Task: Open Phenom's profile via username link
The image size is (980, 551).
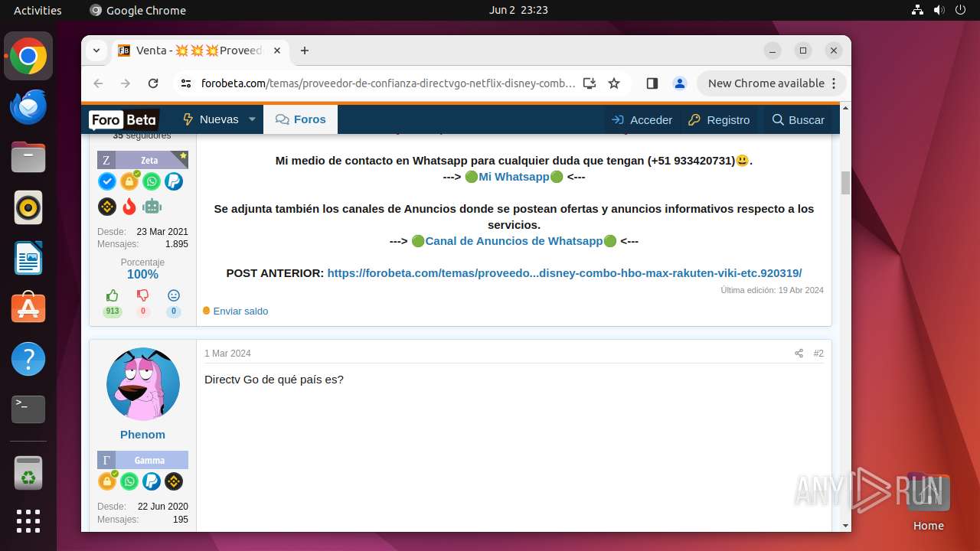Action: (142, 435)
